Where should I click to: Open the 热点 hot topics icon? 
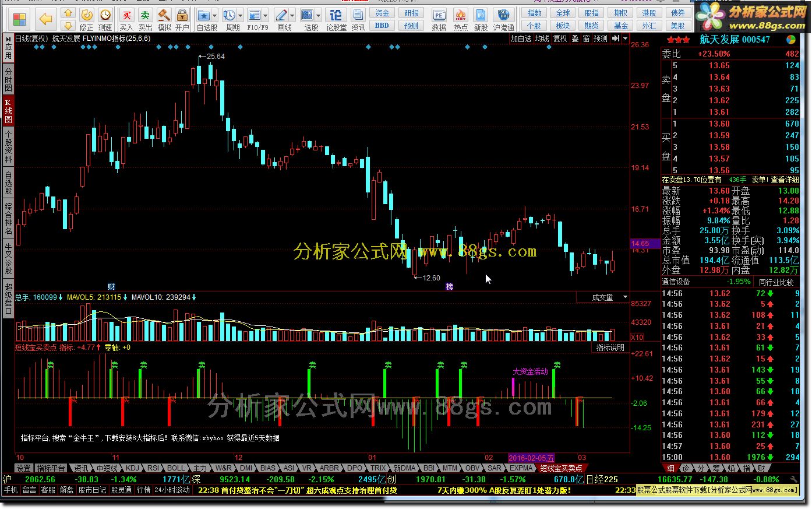pos(461,19)
